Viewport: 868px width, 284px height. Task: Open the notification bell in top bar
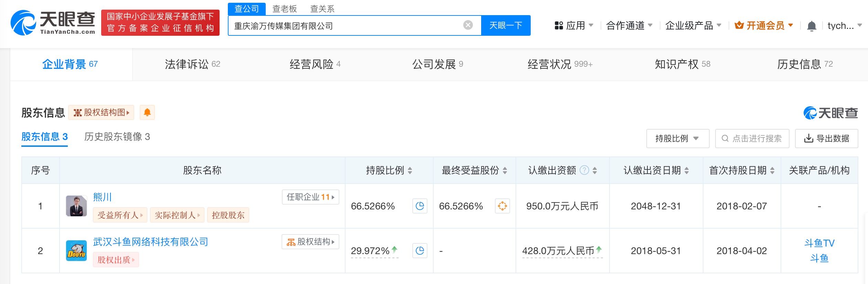click(x=812, y=26)
